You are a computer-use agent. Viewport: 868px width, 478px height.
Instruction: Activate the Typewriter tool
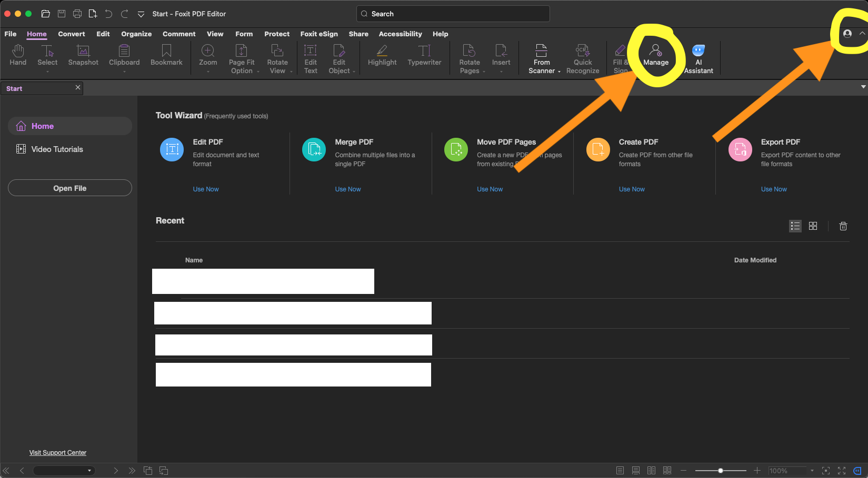424,55
